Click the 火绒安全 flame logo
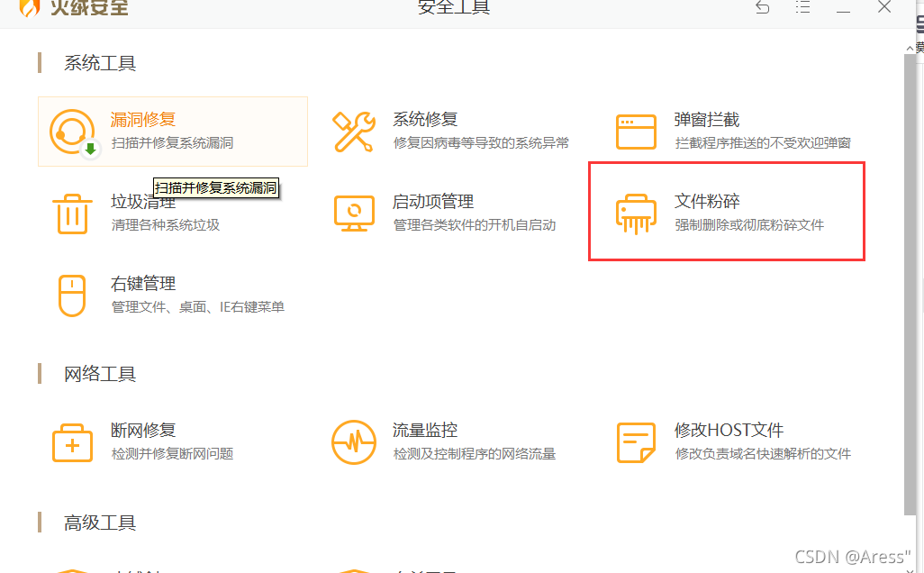This screenshot has height=573, width=924. tap(30, 8)
